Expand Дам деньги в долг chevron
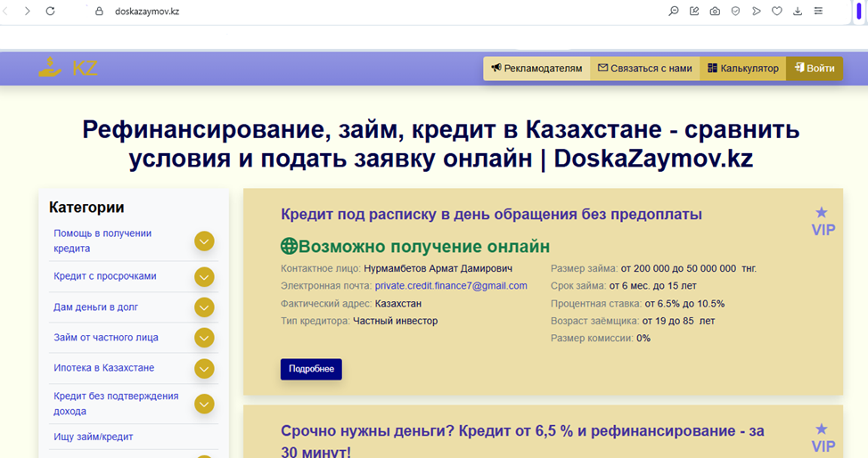Viewport: 868px width, 458px height. click(x=204, y=307)
